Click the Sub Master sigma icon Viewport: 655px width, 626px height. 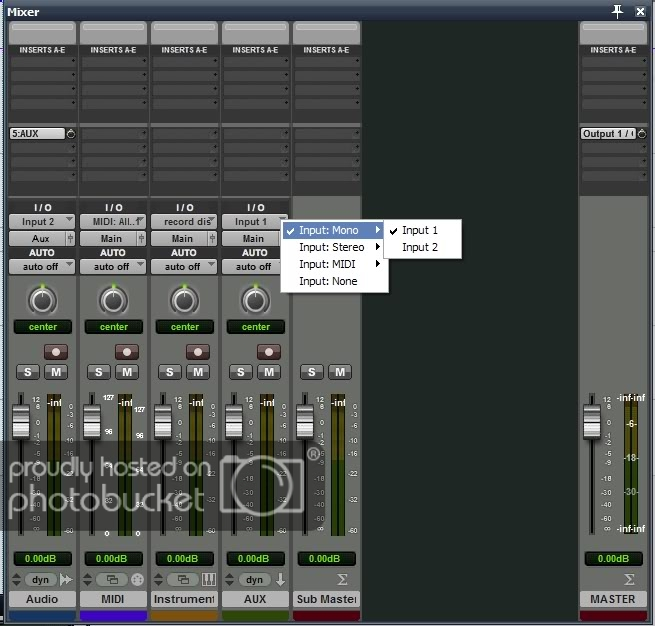pos(343,580)
